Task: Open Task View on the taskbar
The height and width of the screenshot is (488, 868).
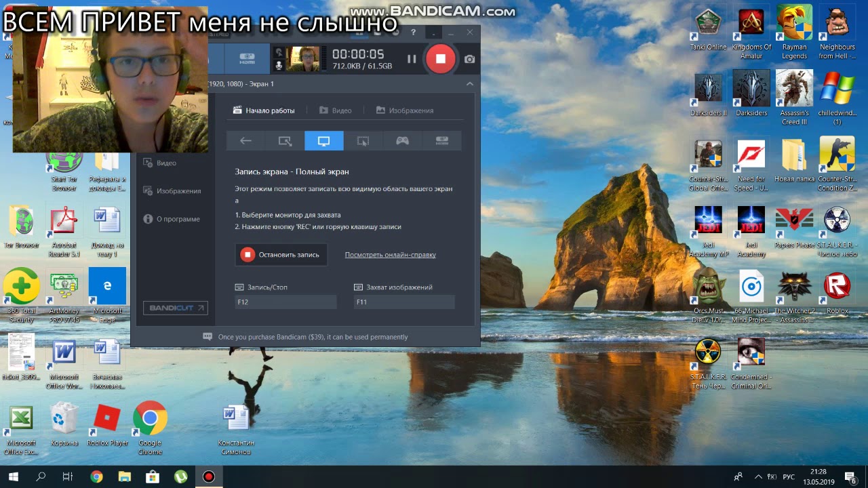Action: tap(68, 476)
